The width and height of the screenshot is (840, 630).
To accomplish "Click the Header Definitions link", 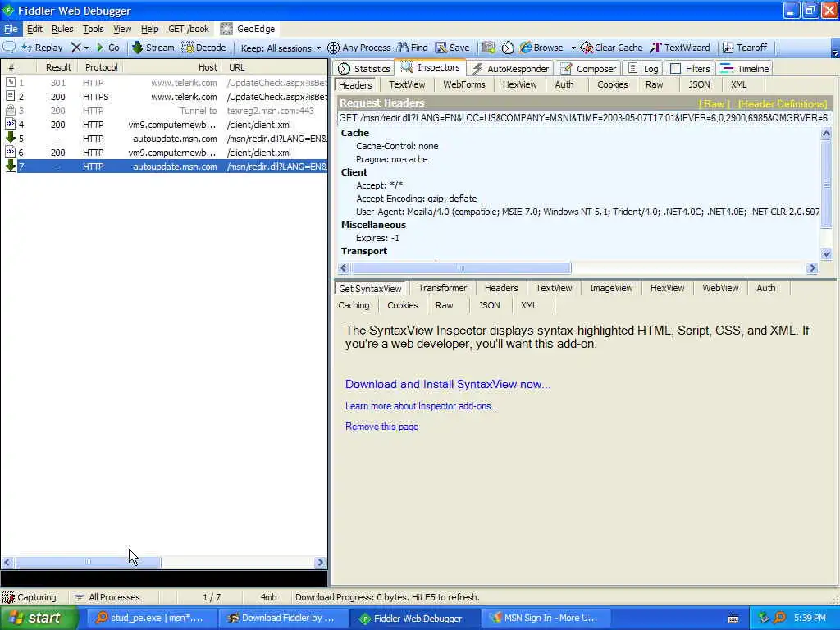I will coord(783,104).
